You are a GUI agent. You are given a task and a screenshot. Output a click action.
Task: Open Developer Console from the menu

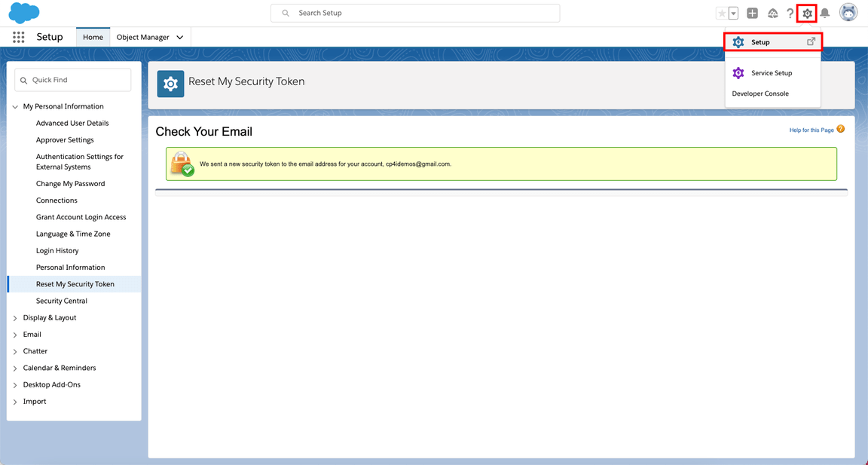[x=760, y=93]
